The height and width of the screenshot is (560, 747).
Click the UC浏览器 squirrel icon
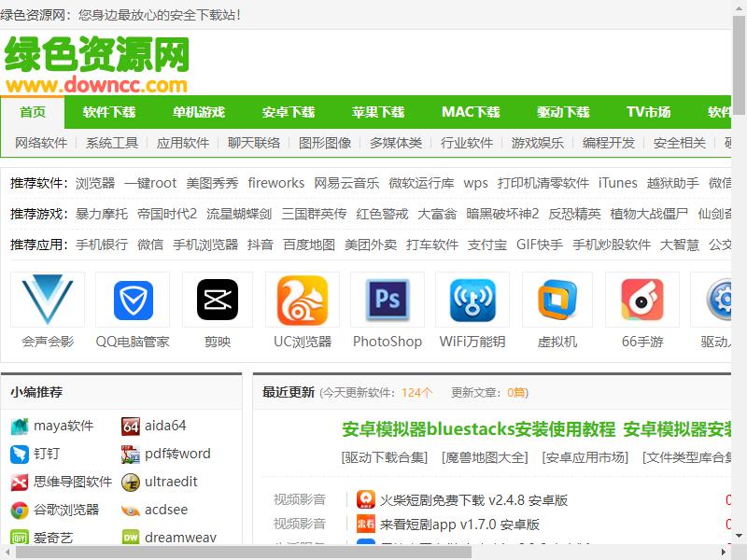(x=303, y=300)
